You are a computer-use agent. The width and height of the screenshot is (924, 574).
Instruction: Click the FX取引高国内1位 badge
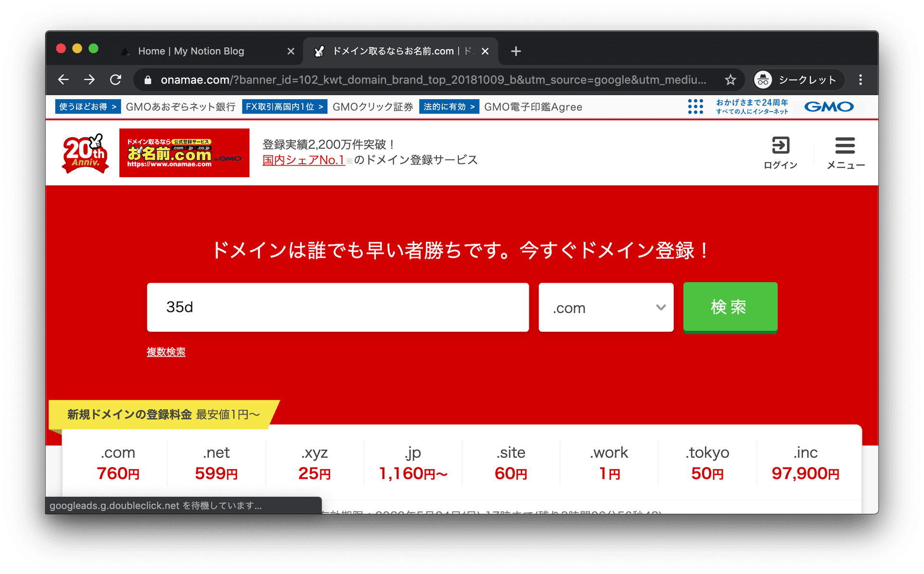point(284,107)
